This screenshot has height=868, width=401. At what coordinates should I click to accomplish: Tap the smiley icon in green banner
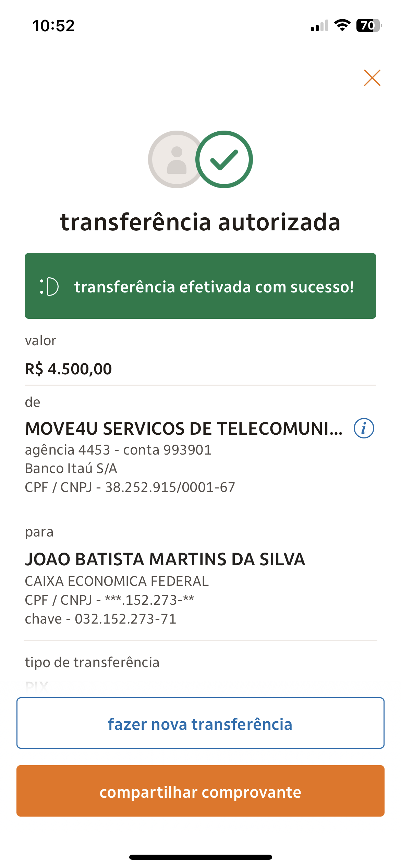[49, 287]
